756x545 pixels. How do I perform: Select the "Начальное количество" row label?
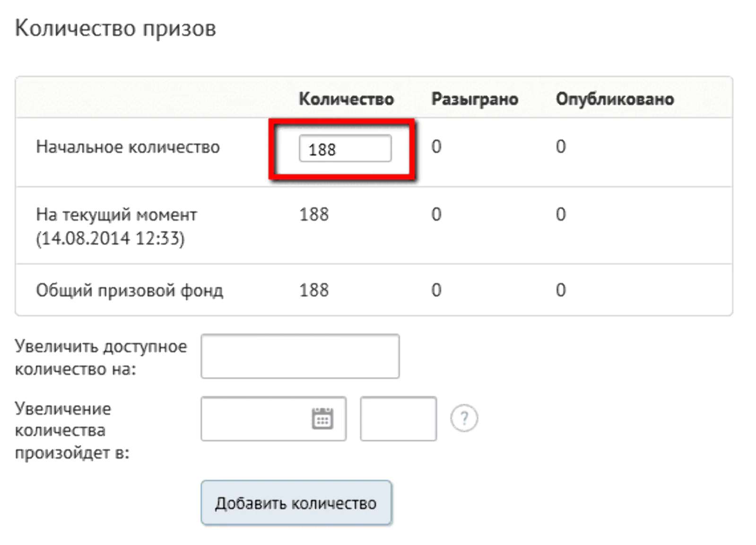(128, 147)
